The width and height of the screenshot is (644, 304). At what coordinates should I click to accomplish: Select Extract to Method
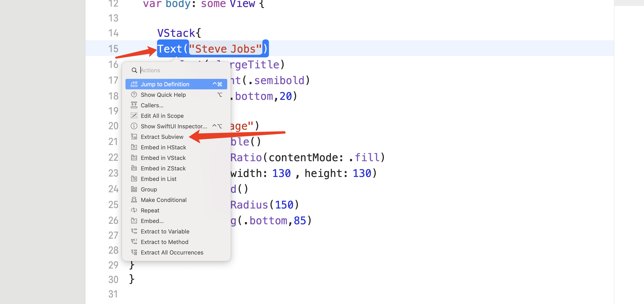pyautogui.click(x=164, y=242)
